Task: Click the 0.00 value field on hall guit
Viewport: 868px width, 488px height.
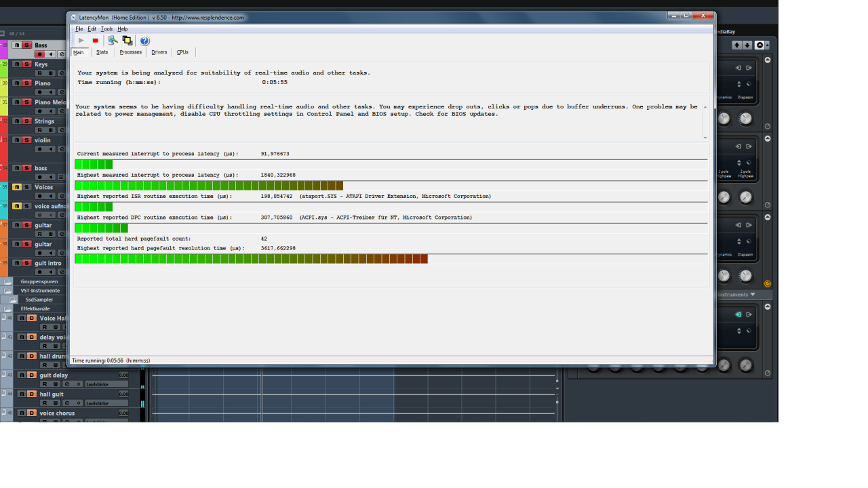Action: 123,394
